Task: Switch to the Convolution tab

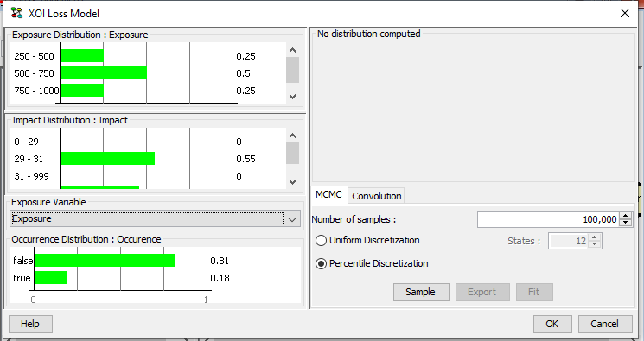Action: (x=377, y=196)
